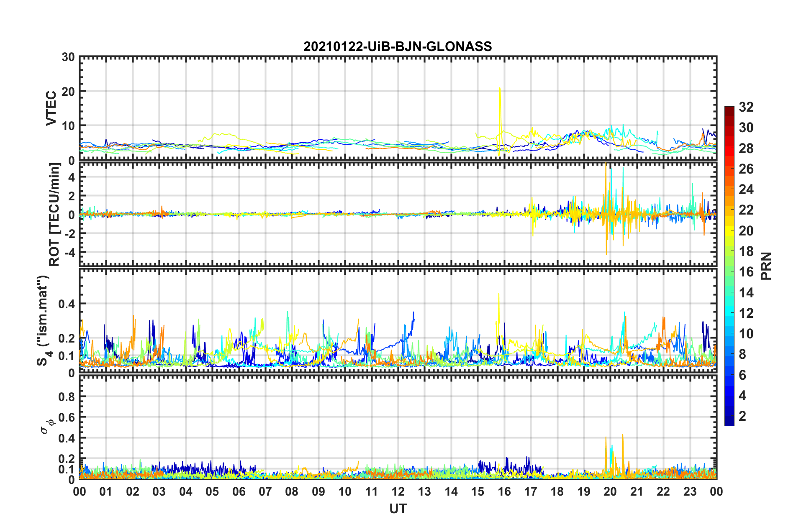The height and width of the screenshot is (532, 796).
Task: Click the 05 hour tick on UT axis
Action: pyautogui.click(x=212, y=491)
